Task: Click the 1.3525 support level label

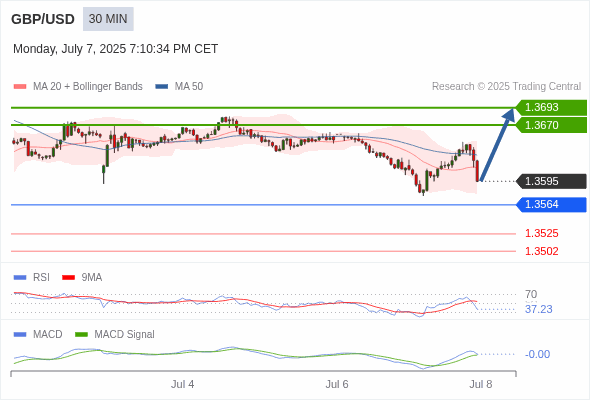Action: 541,233
